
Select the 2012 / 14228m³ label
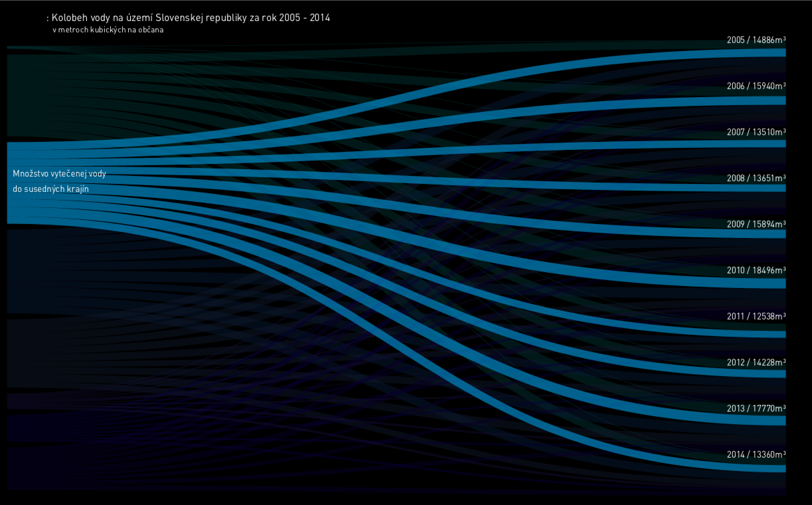pos(756,363)
